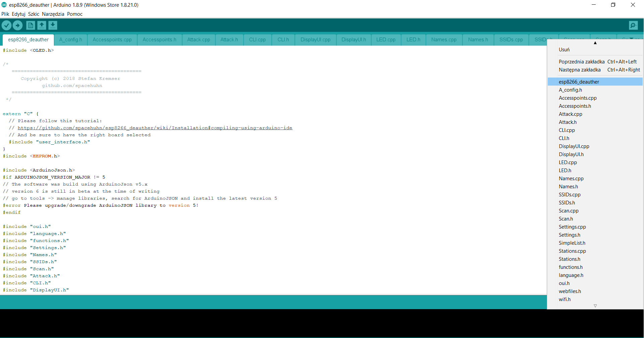This screenshot has width=644, height=338.
Task: Select SimpleList.h in the dropdown list
Action: pos(595,243)
